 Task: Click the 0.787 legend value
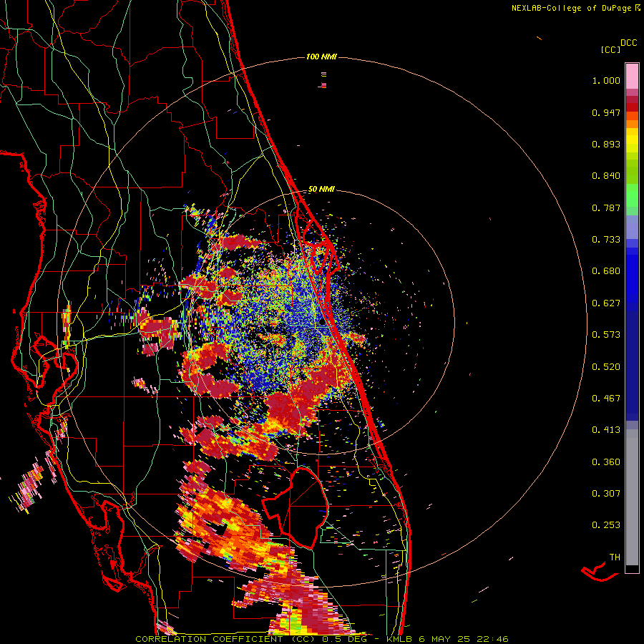[606, 208]
